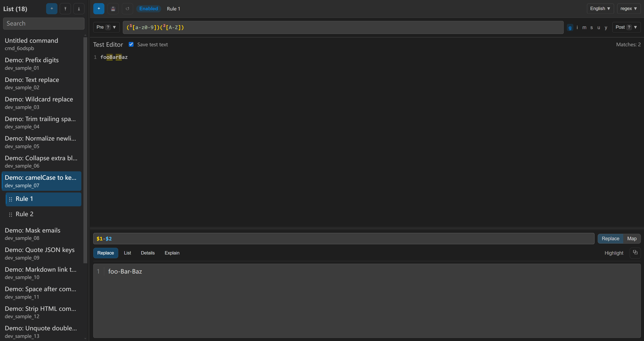The width and height of the screenshot is (644, 341).
Task: Copy the replace result with the copy icon
Action: click(x=635, y=253)
